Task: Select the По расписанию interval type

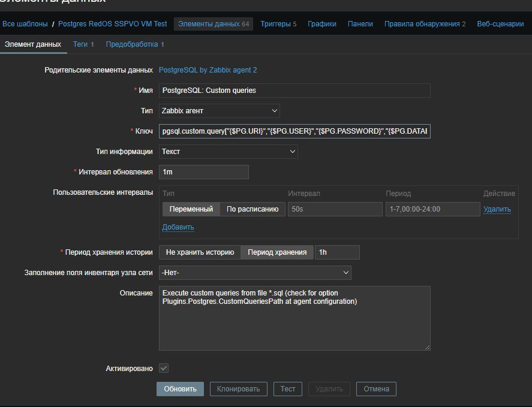Action: [253, 209]
